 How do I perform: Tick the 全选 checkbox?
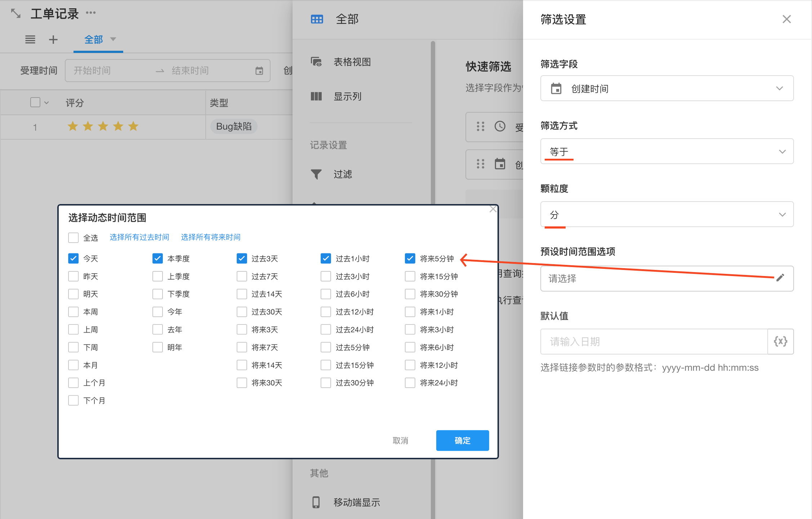click(x=73, y=238)
